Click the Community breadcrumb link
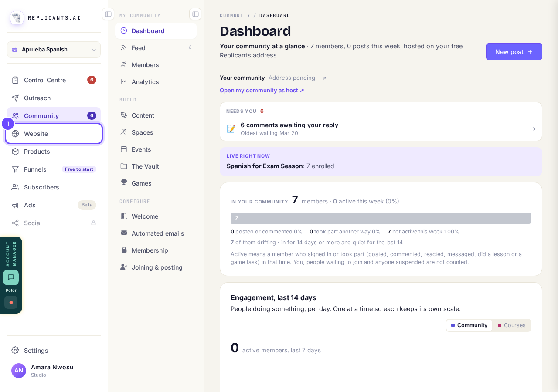 point(235,15)
